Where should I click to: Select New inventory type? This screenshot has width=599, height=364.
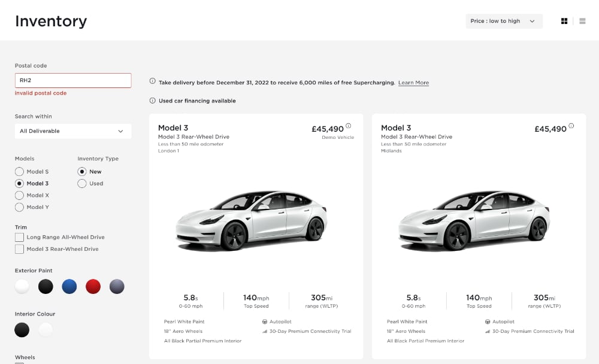81,171
